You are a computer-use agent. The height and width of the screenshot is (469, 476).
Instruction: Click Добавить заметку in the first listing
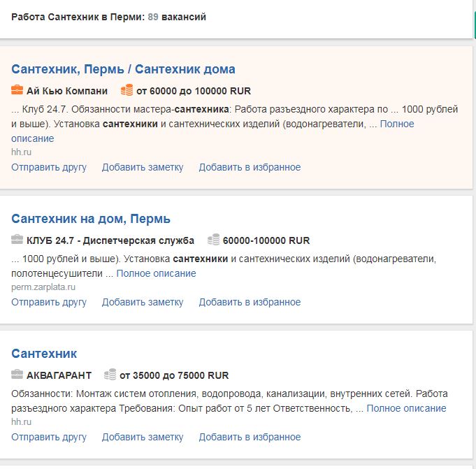point(143,167)
